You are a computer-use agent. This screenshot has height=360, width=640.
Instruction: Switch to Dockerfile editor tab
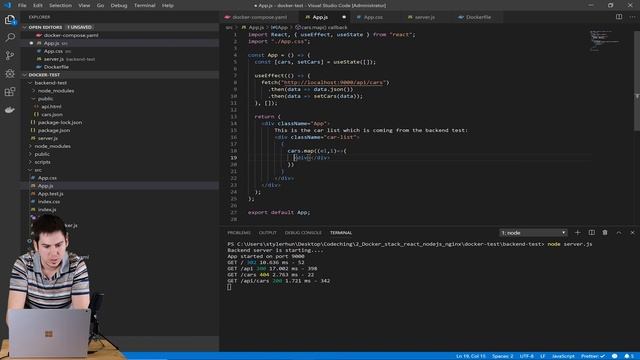click(478, 17)
